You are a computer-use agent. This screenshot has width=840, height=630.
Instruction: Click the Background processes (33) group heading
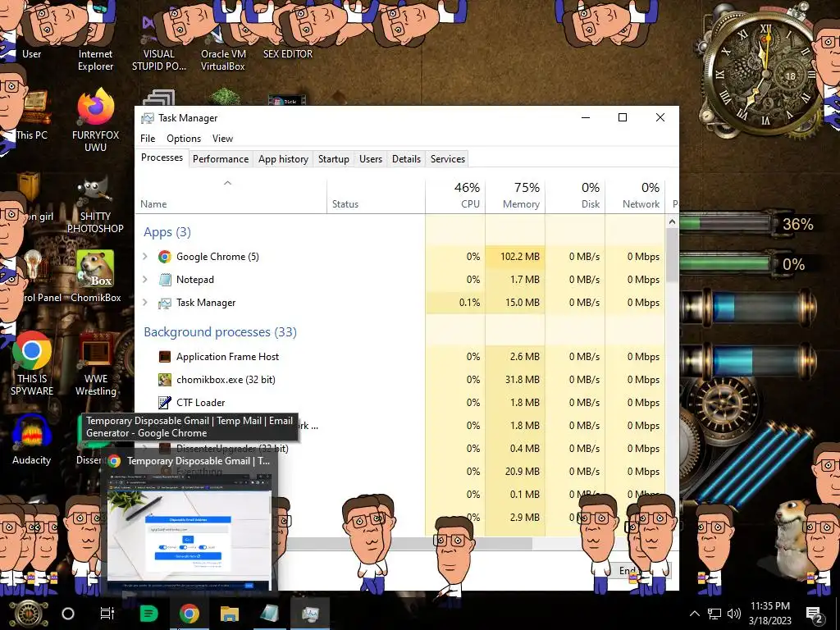[x=220, y=332]
